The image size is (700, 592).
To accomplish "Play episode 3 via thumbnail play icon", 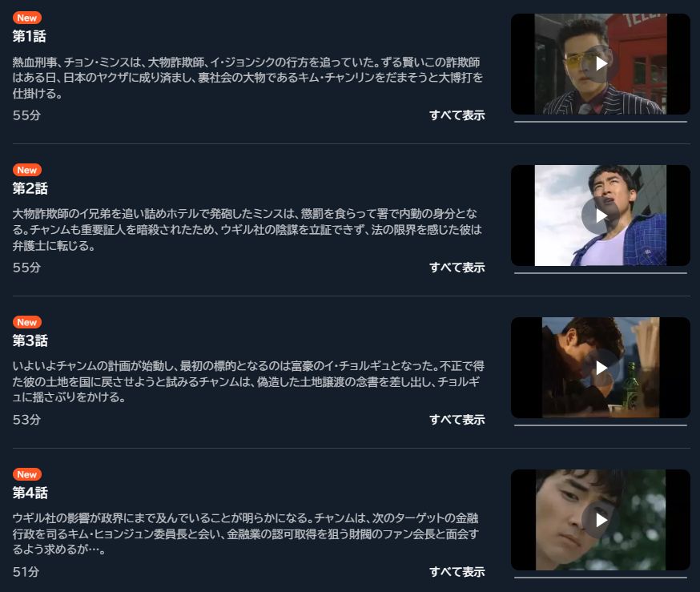I will pos(601,368).
